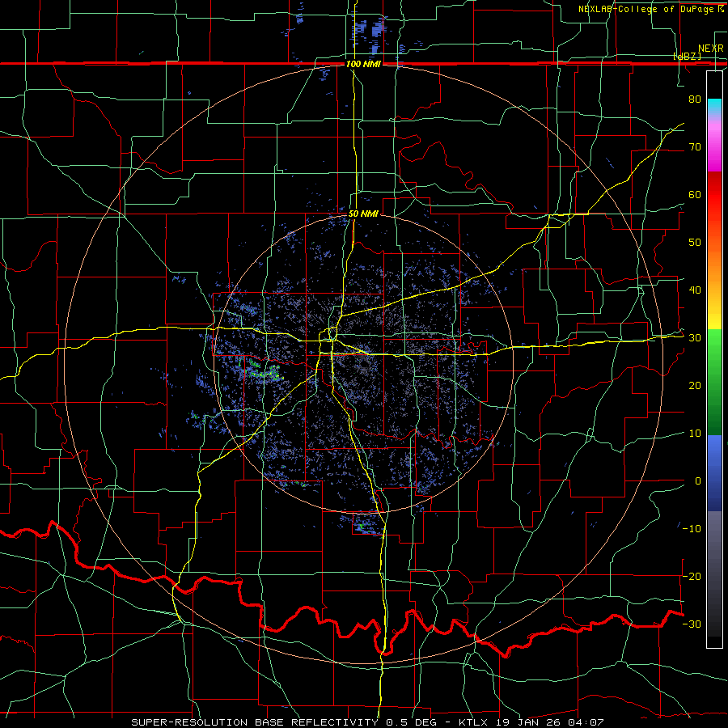Click the "50 NMI" range ring label
The width and height of the screenshot is (728, 728).
(363, 214)
